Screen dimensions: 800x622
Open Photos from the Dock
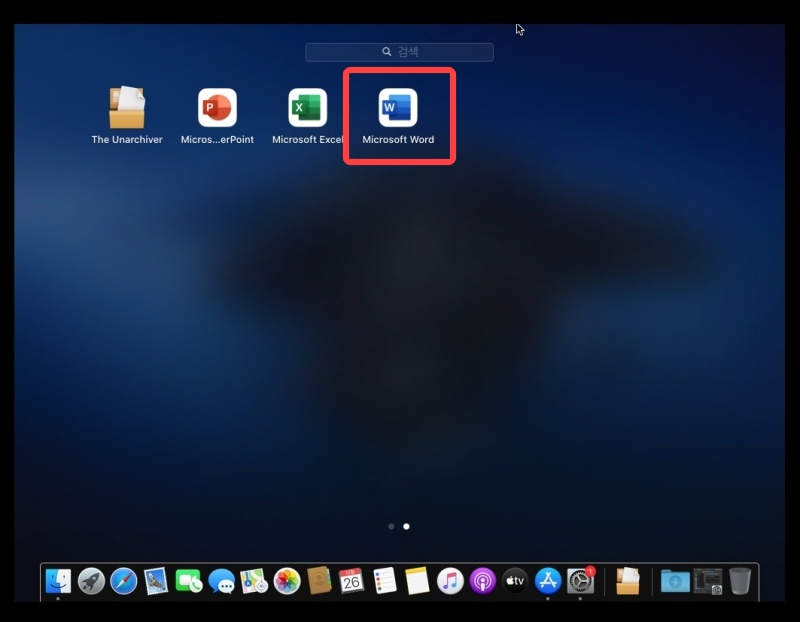[287, 581]
